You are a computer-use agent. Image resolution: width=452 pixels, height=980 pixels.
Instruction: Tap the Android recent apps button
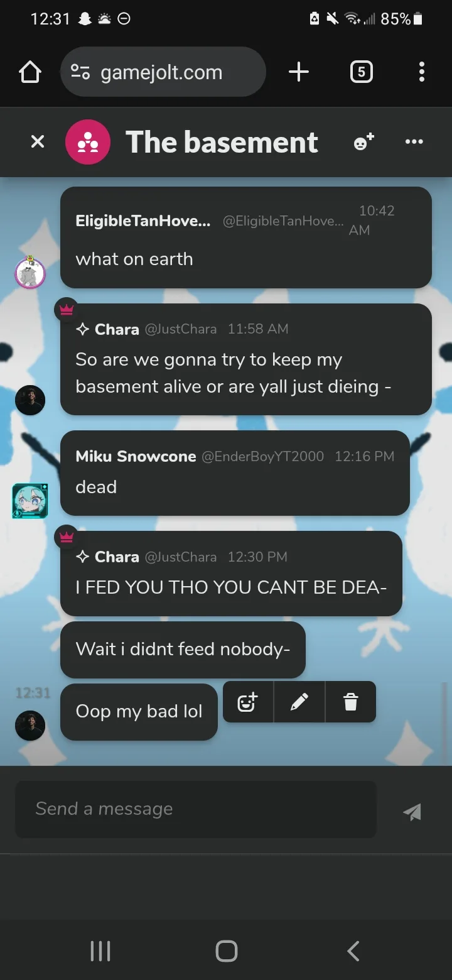pos(100,951)
